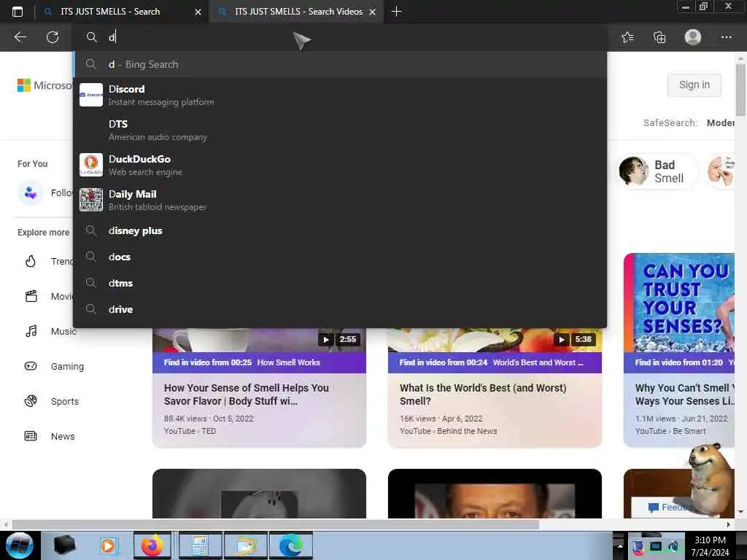Image resolution: width=747 pixels, height=560 pixels.
Task: Click 'Find in video from 00:25' banner
Action: point(259,362)
